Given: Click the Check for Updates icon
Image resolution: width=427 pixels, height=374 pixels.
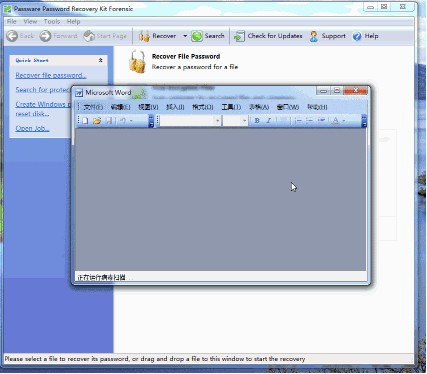Looking at the screenshot, I should click(239, 36).
